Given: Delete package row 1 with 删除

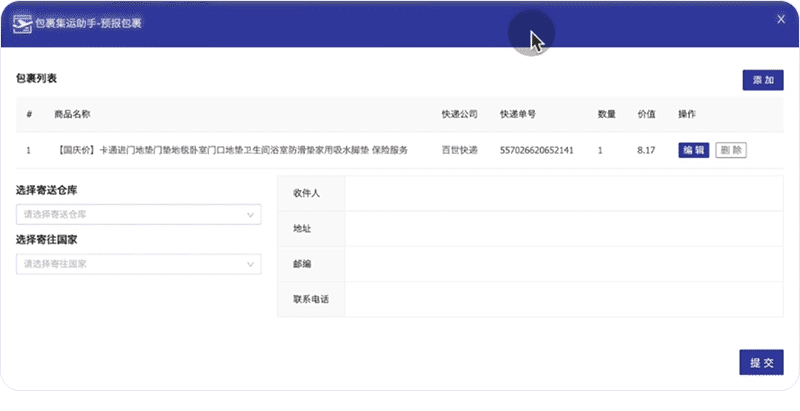Looking at the screenshot, I should (x=731, y=150).
